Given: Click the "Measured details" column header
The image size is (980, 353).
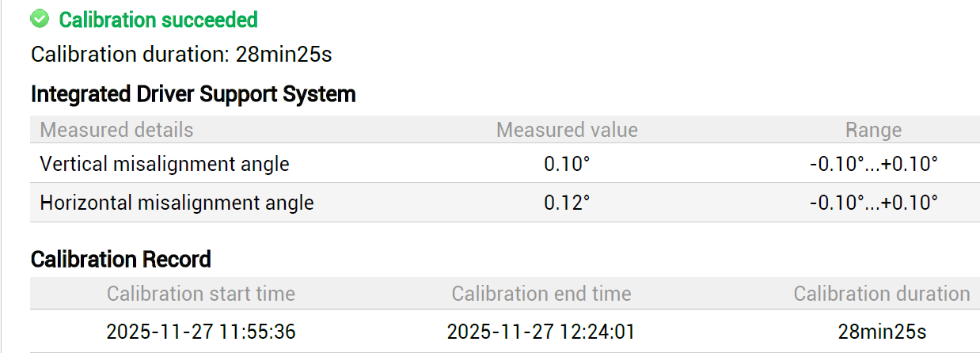Looking at the screenshot, I should [x=116, y=130].
